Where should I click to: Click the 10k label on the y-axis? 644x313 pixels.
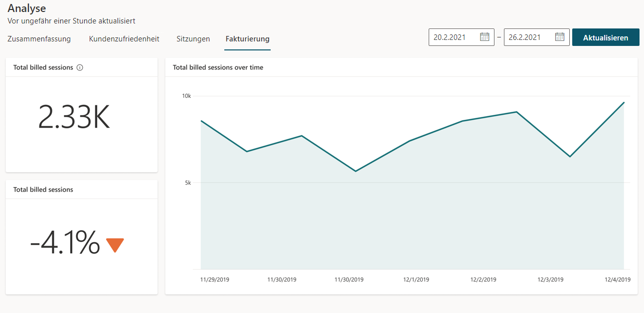185,96
